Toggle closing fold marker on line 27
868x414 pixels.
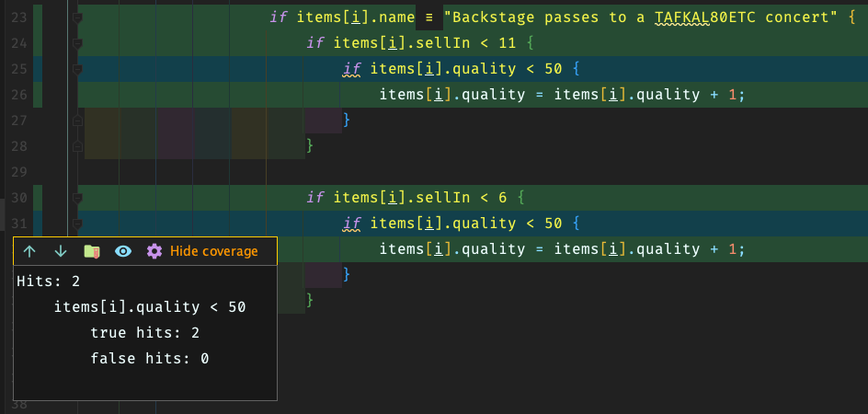click(x=78, y=120)
